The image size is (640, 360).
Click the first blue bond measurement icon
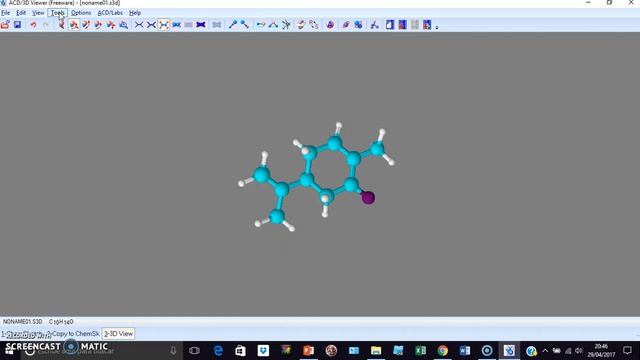[233, 25]
